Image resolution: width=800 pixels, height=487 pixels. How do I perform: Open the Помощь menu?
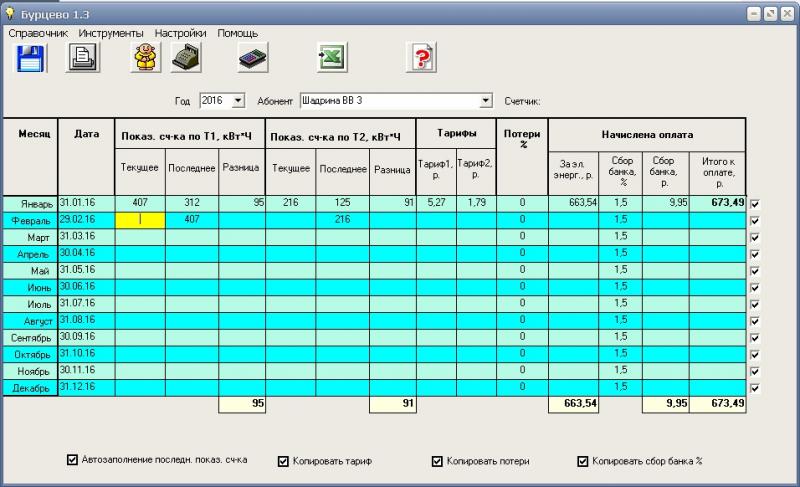point(237,33)
